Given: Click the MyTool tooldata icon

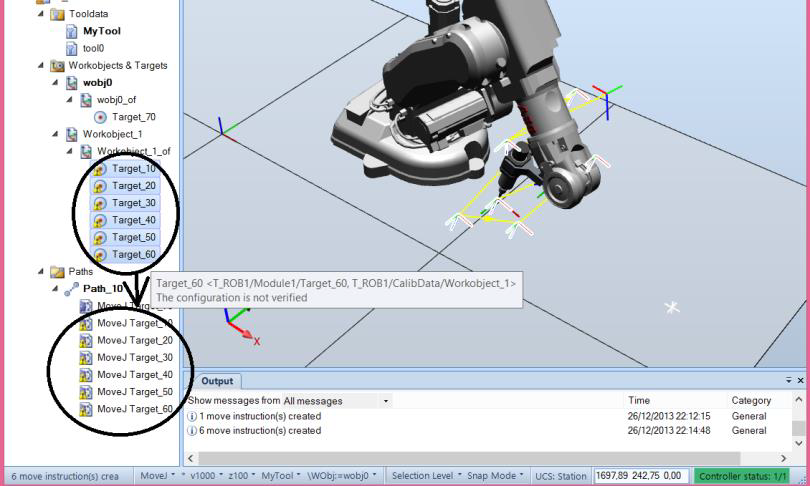Looking at the screenshot, I should pyautogui.click(x=72, y=32).
